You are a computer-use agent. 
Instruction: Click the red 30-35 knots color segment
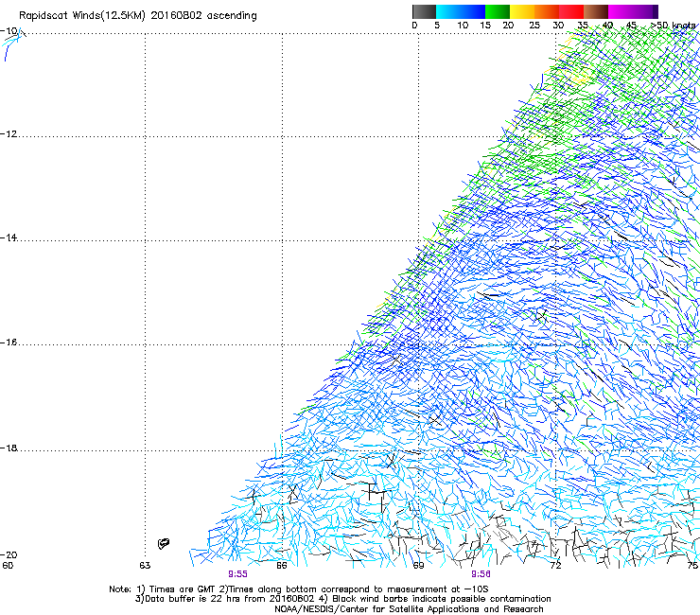coord(571,11)
